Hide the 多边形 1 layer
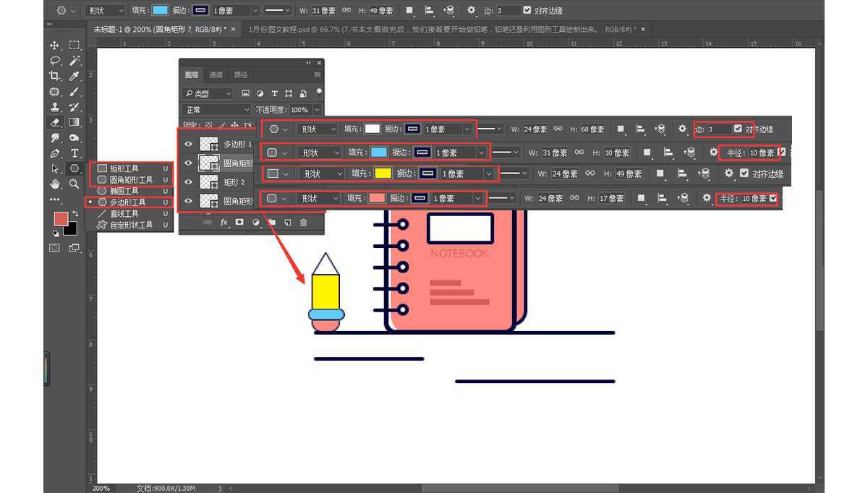This screenshot has height=493, width=868. click(189, 144)
